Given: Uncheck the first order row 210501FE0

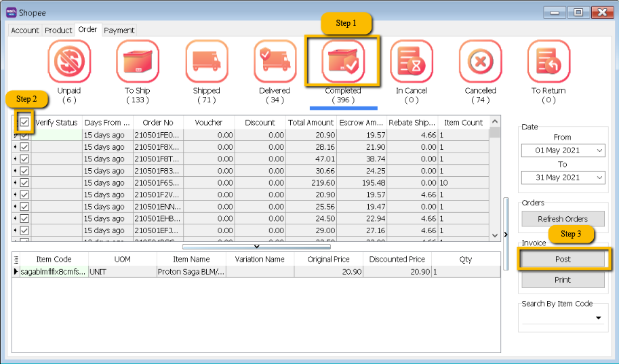Looking at the screenshot, I should (x=24, y=135).
